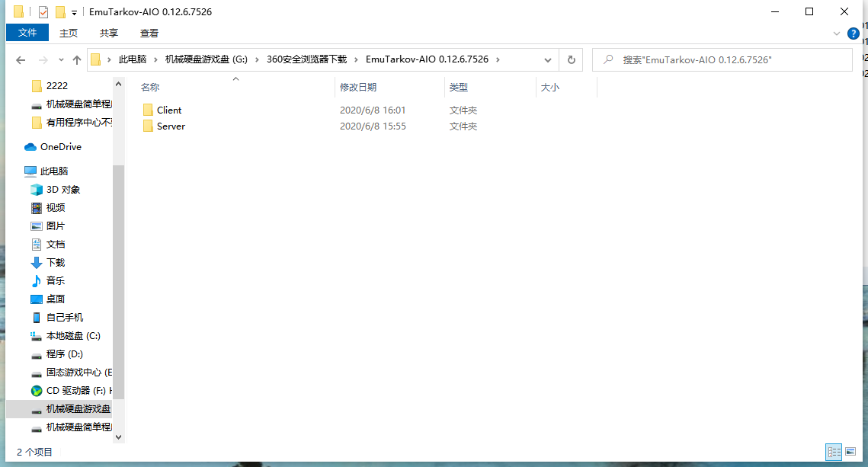Click the date 2020/6/8 16:01
This screenshot has width=868, height=467.
pos(373,110)
